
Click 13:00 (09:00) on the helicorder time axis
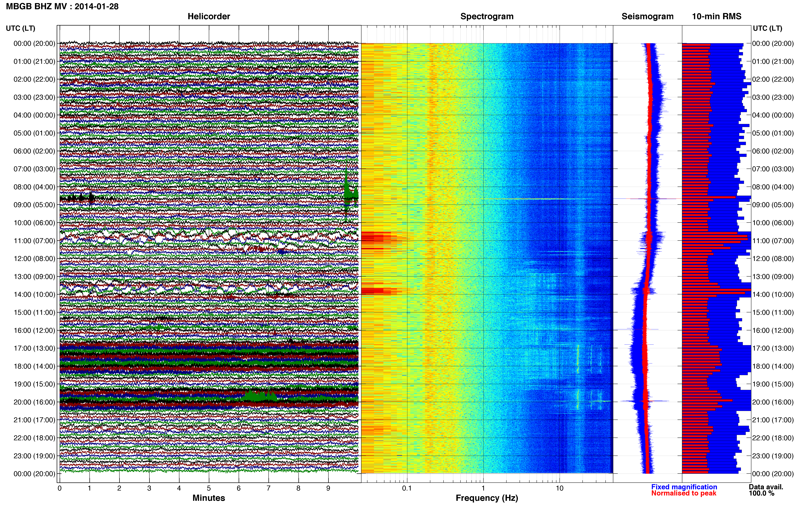click(x=34, y=277)
